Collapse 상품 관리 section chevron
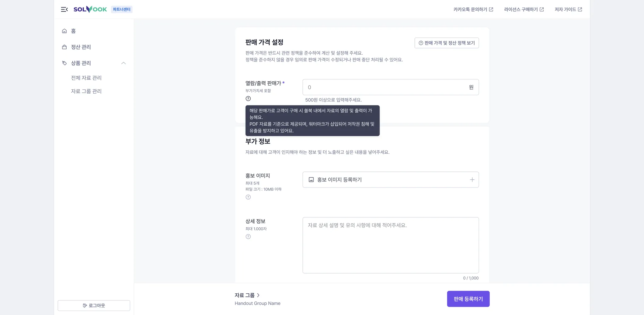This screenshot has width=644, height=315. pos(124,63)
